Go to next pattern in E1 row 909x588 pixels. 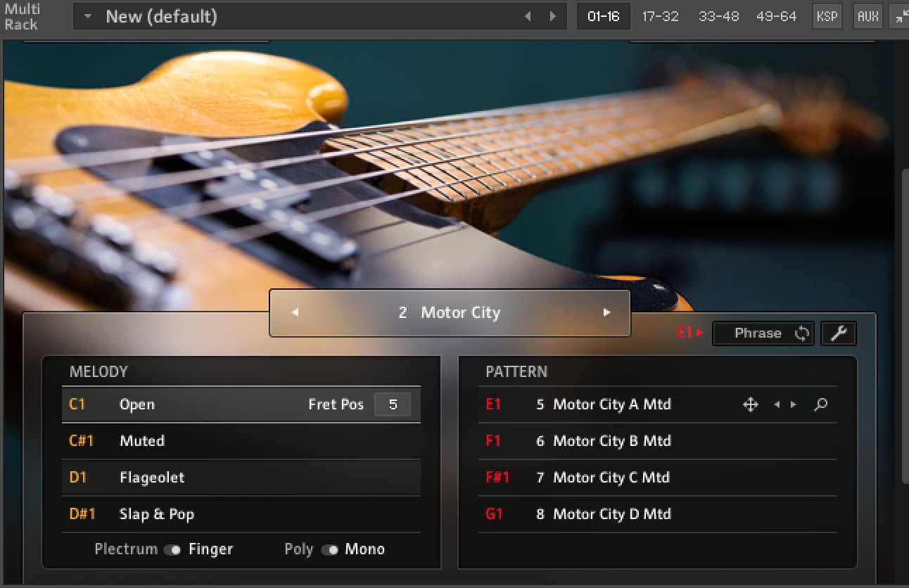794,404
